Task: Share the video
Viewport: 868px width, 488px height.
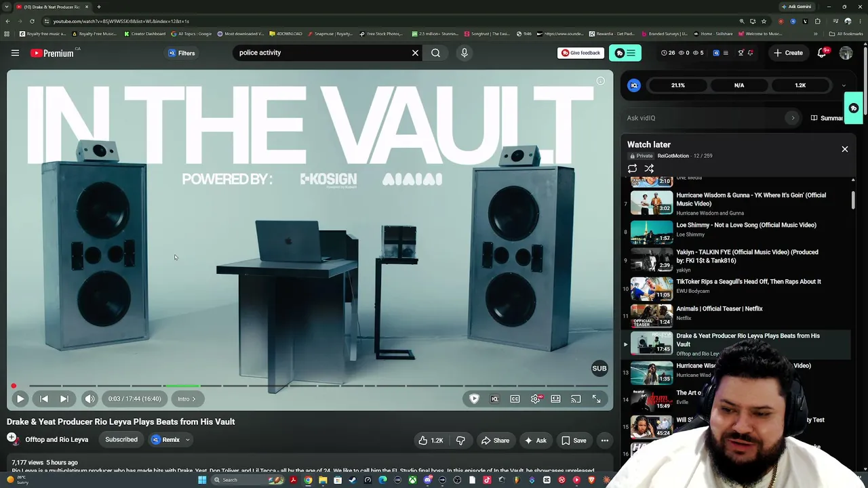Action: coord(495,441)
